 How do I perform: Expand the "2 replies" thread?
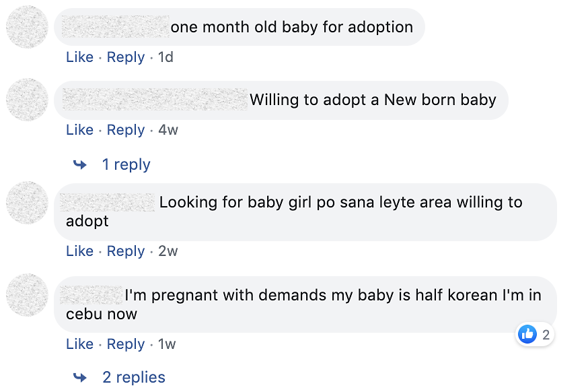[133, 377]
